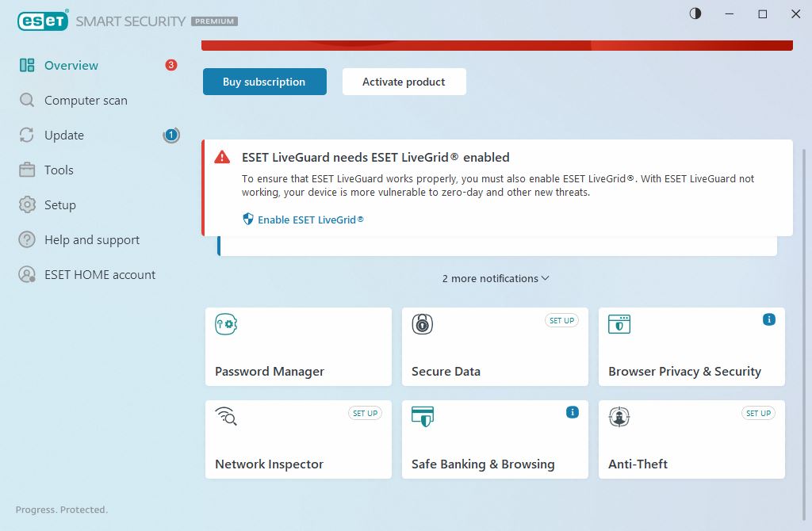Click the Setup gear icon
812x531 pixels.
click(27, 205)
